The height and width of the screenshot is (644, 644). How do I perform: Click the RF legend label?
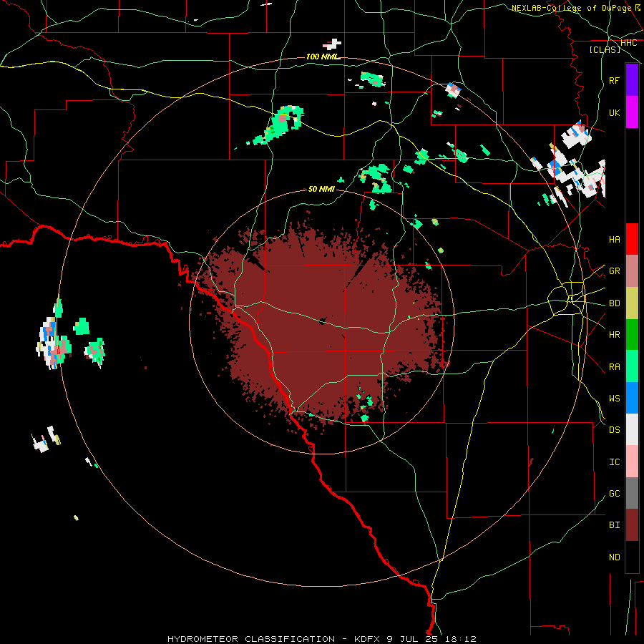(x=615, y=80)
